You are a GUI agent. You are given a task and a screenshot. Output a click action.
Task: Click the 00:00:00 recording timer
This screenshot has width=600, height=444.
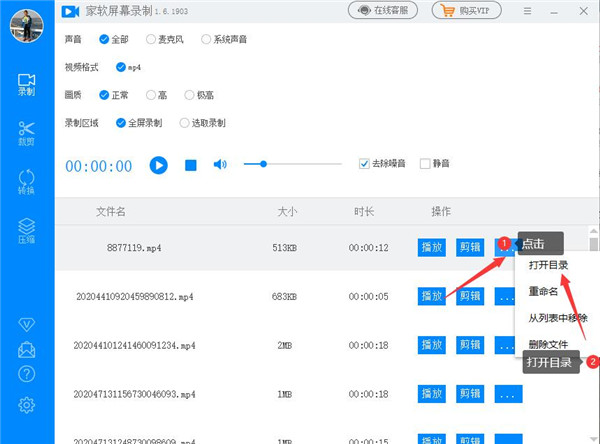pos(99,166)
